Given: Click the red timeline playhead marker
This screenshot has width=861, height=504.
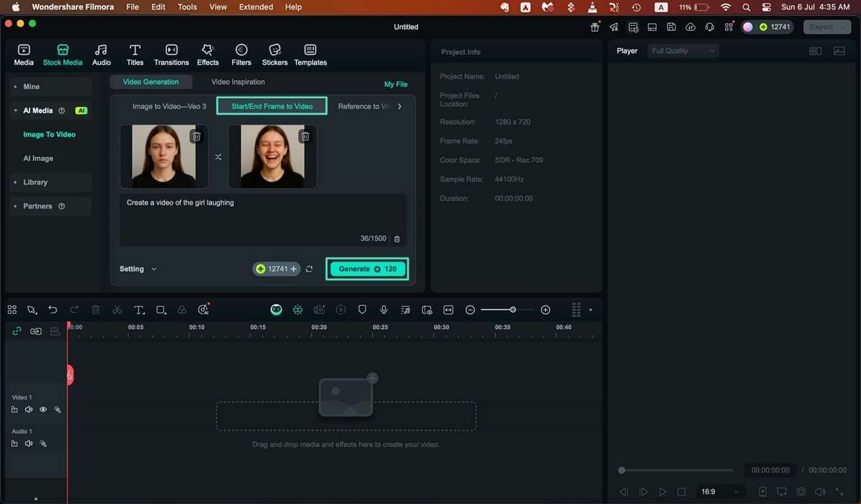Looking at the screenshot, I should (69, 375).
